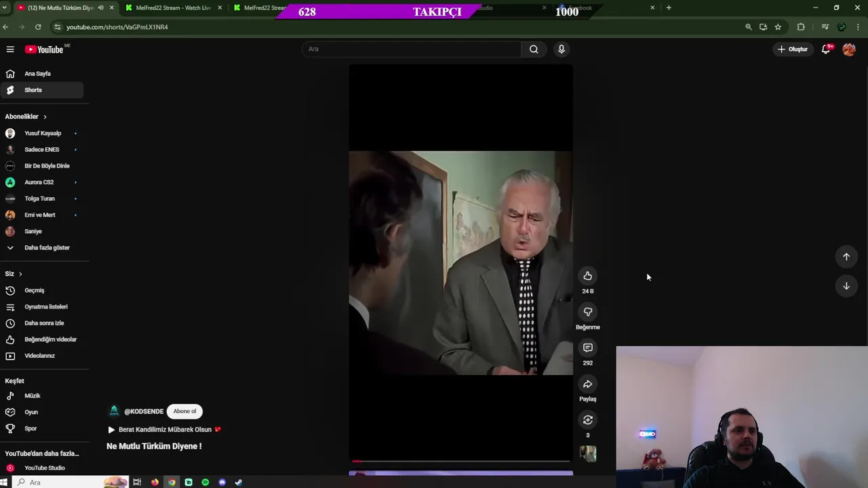Launch Firefox from the taskbar

pos(155,482)
